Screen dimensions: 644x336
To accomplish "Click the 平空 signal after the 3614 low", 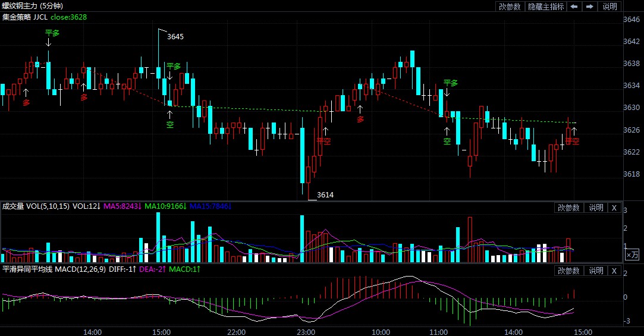I will [323, 142].
